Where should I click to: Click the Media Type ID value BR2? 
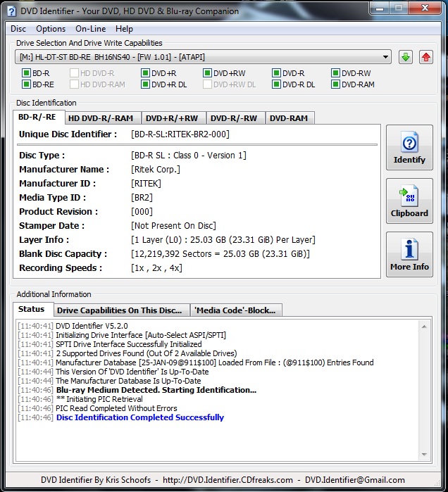coord(142,198)
